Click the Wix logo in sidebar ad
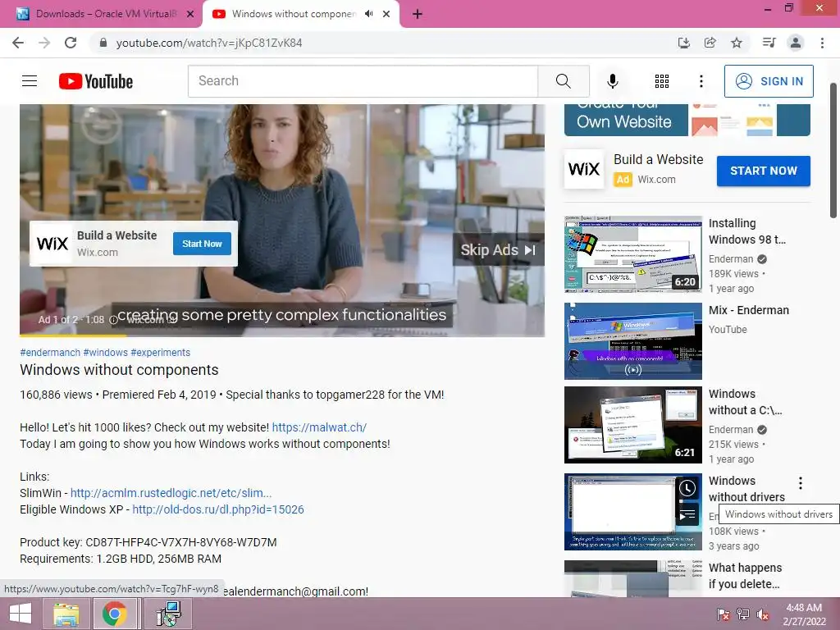Image resolution: width=840 pixels, height=630 pixels. tap(584, 169)
